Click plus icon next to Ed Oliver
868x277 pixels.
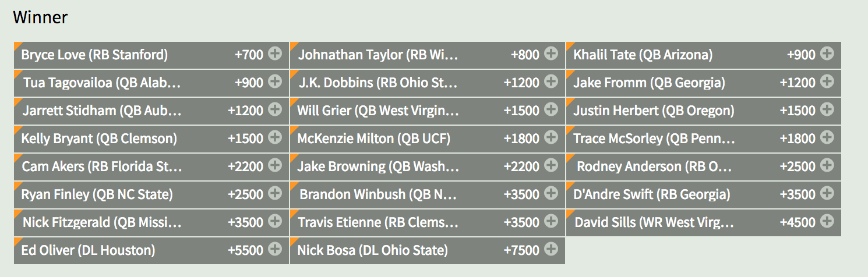275,250
